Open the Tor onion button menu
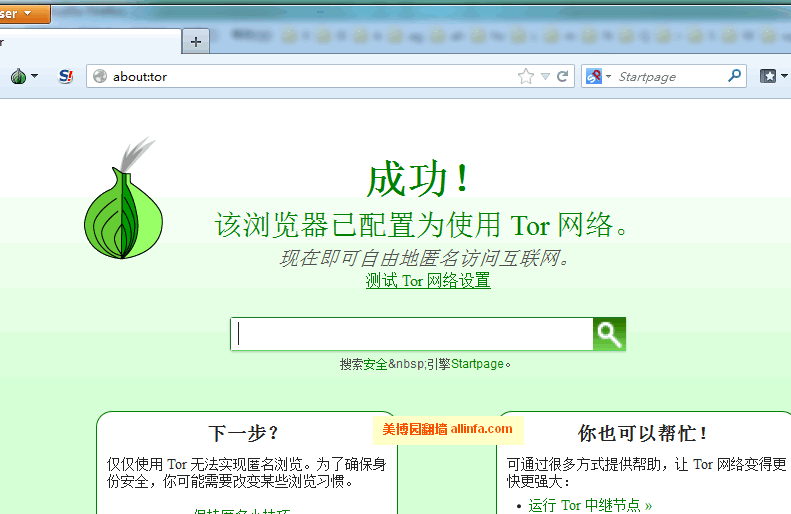Image resolution: width=791 pixels, height=514 pixels. click(19, 77)
